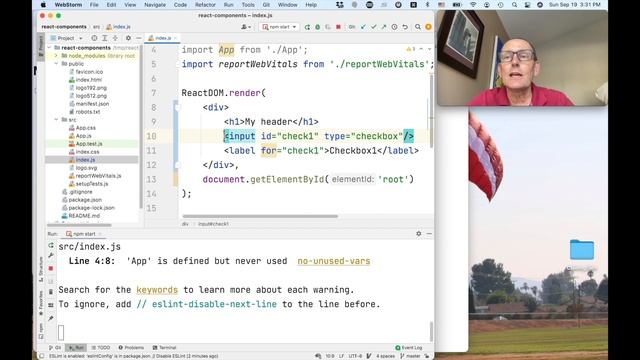Click the trash clear-output icon in Run panel
This screenshot has width=640, height=360.
pyautogui.click(x=51, y=292)
